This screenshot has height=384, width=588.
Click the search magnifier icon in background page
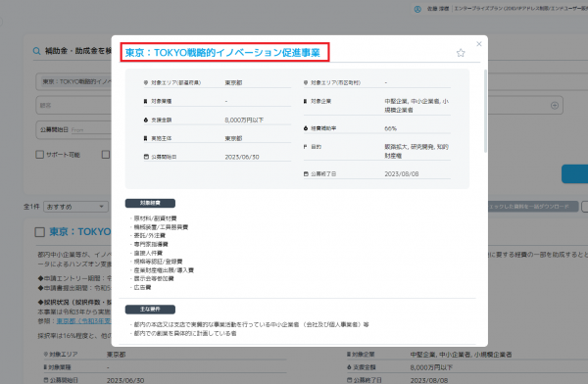click(x=37, y=51)
